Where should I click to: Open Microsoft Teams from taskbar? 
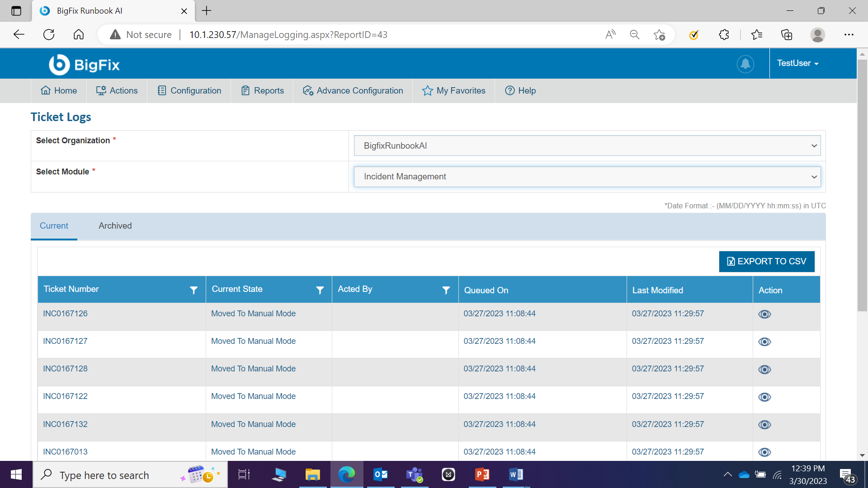[414, 474]
